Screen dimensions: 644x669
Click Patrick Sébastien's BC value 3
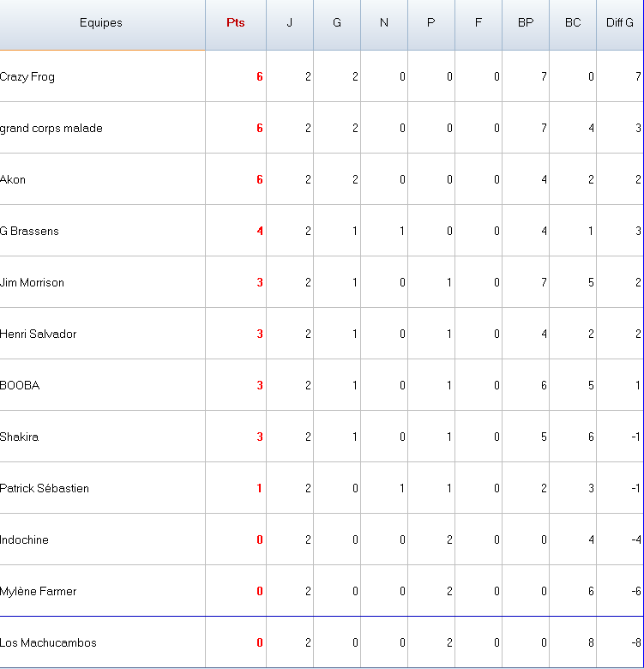[591, 489]
